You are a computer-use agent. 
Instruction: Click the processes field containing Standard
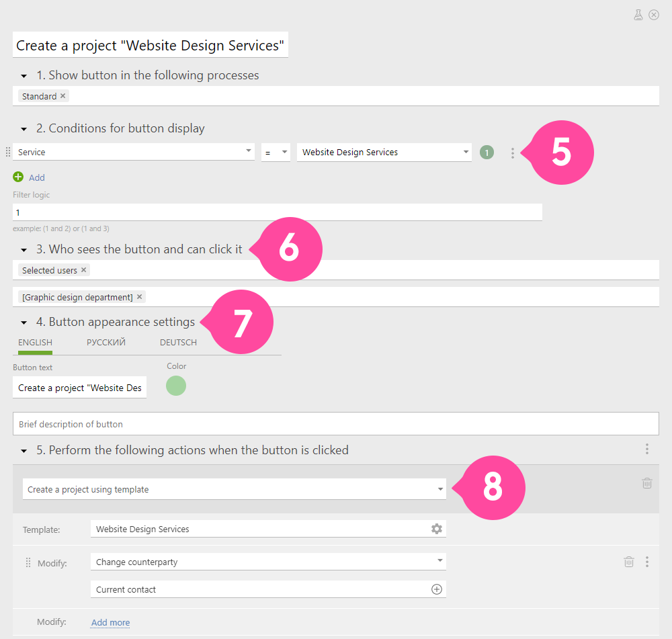[x=336, y=96]
